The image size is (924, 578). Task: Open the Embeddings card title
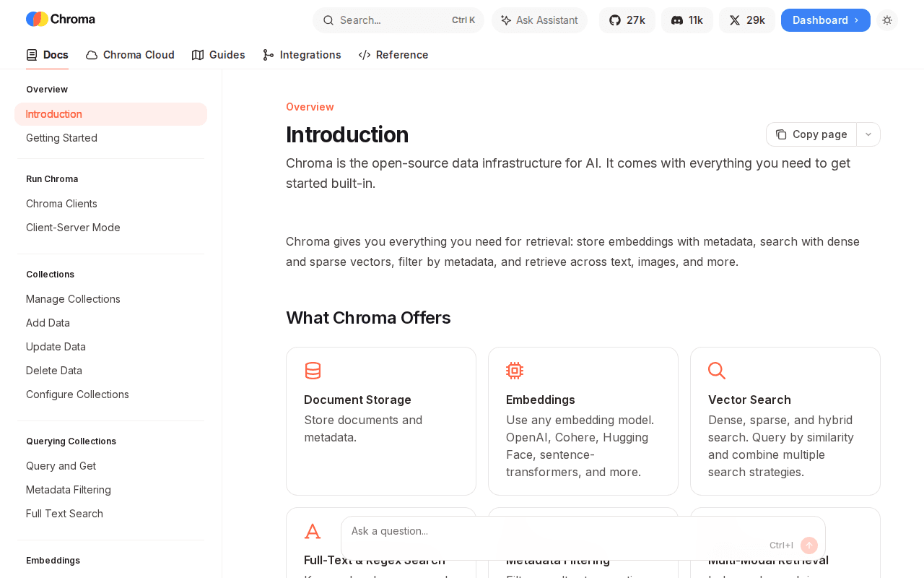click(541, 400)
